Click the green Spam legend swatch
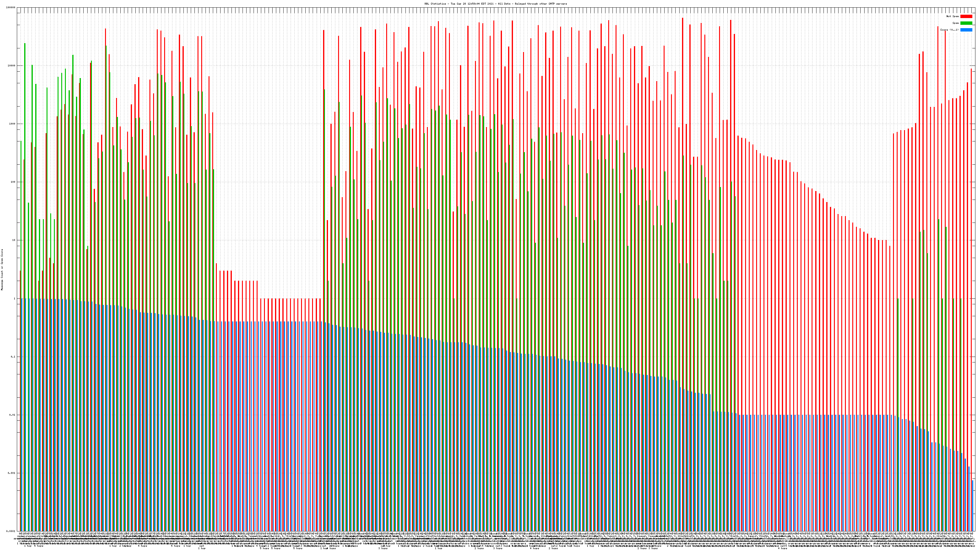Viewport: 980px width, 551px height. pyautogui.click(x=966, y=23)
